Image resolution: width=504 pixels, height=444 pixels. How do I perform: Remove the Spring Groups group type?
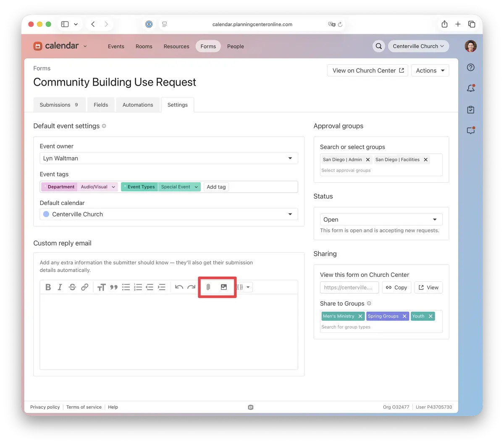click(x=404, y=316)
